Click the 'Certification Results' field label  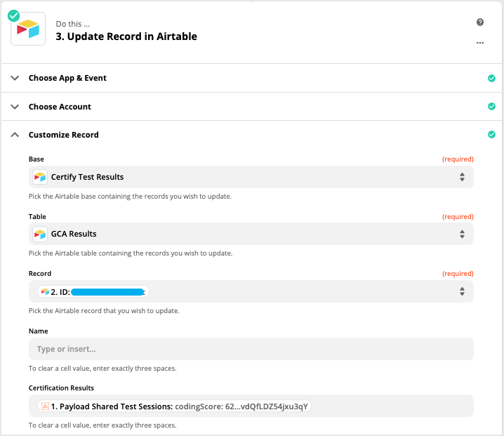pos(61,388)
